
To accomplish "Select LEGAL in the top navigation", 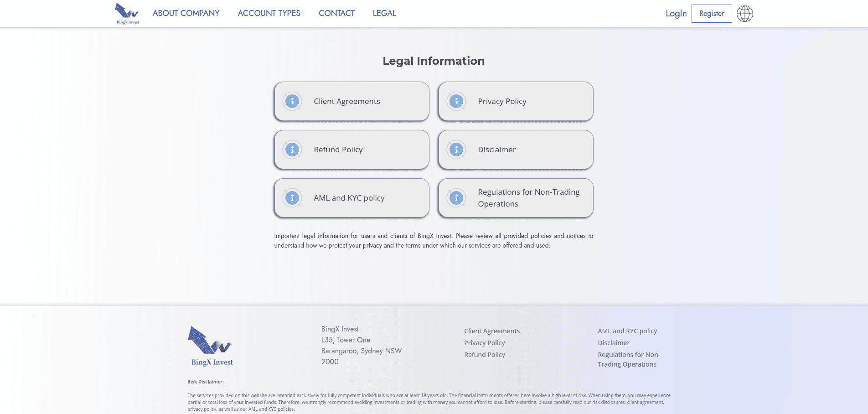I will point(384,13).
